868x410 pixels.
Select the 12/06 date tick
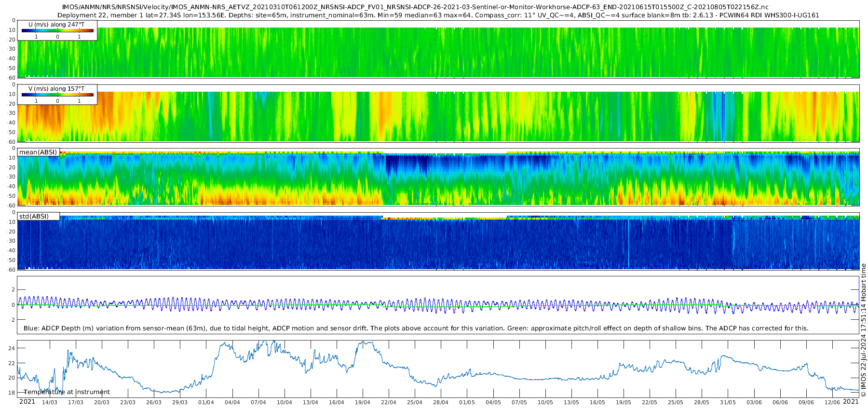pyautogui.click(x=832, y=402)
